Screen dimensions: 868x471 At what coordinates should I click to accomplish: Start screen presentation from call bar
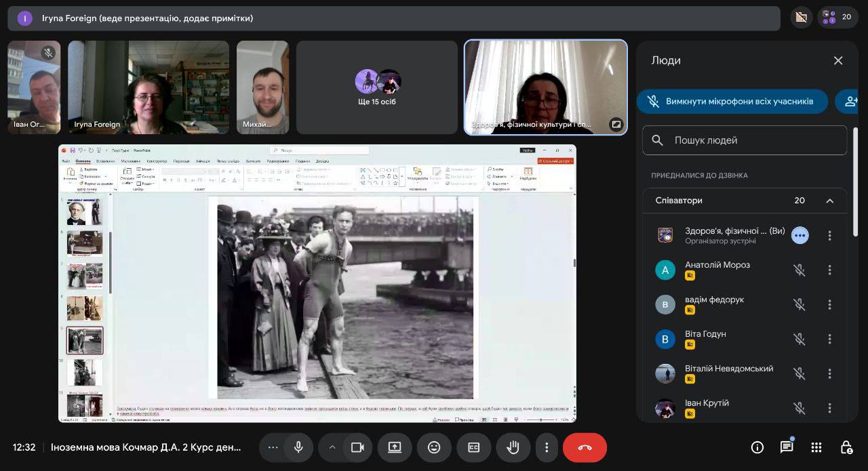395,447
